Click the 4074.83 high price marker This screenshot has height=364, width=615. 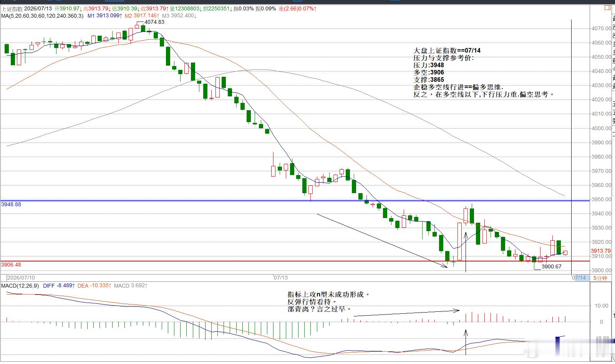(154, 22)
